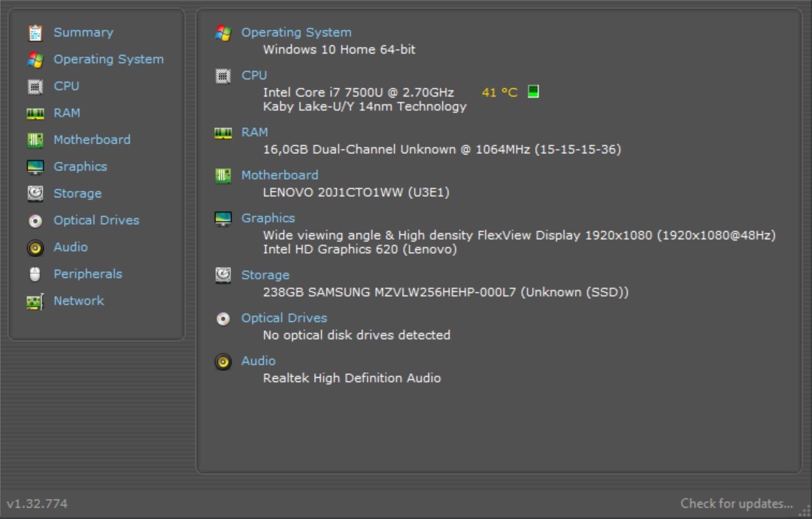The image size is (812, 519).
Task: Click the Storage heading in summary panel
Action: coord(265,276)
